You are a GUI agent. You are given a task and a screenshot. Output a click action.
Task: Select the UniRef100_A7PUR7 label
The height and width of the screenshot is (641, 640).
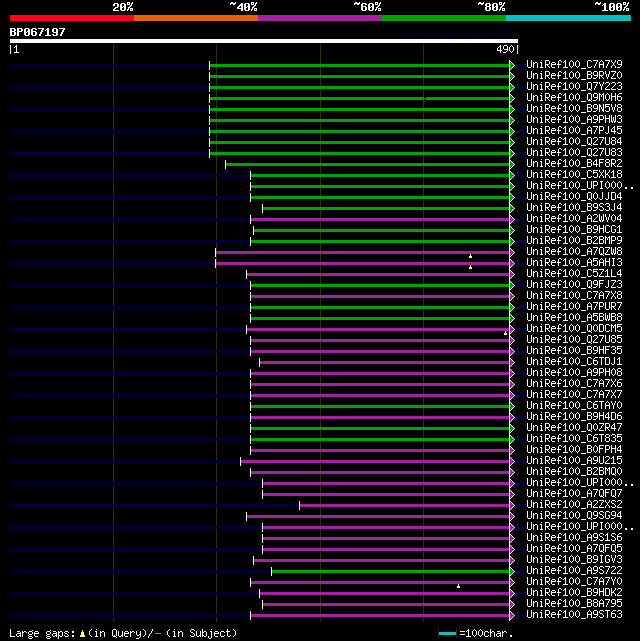574,307
